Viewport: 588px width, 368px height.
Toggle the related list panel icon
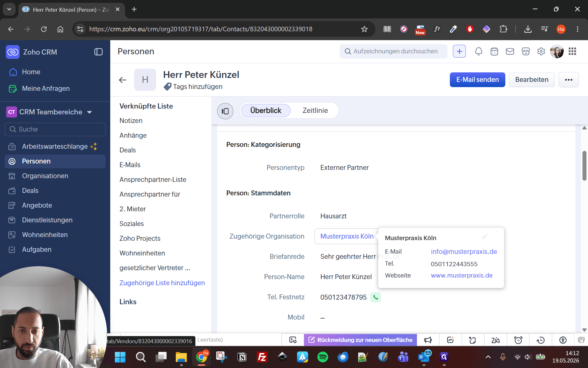[x=225, y=111]
